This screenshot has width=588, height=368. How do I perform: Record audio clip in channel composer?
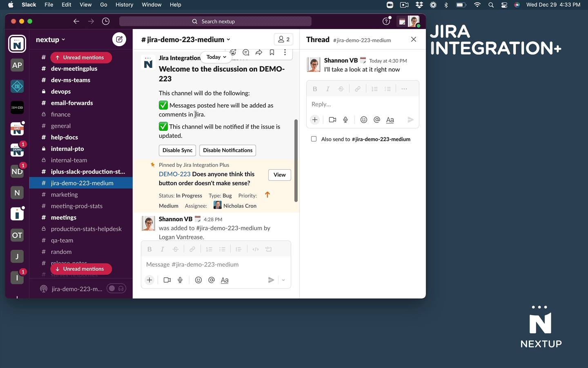click(180, 280)
